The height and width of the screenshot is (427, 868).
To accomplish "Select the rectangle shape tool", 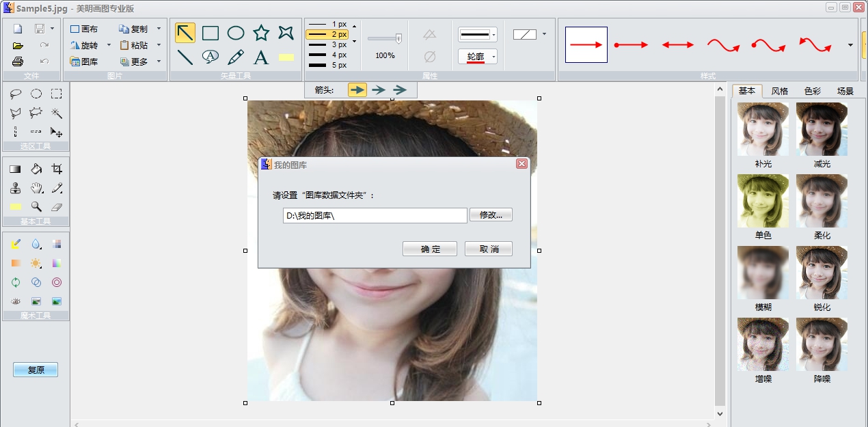I will pos(210,33).
